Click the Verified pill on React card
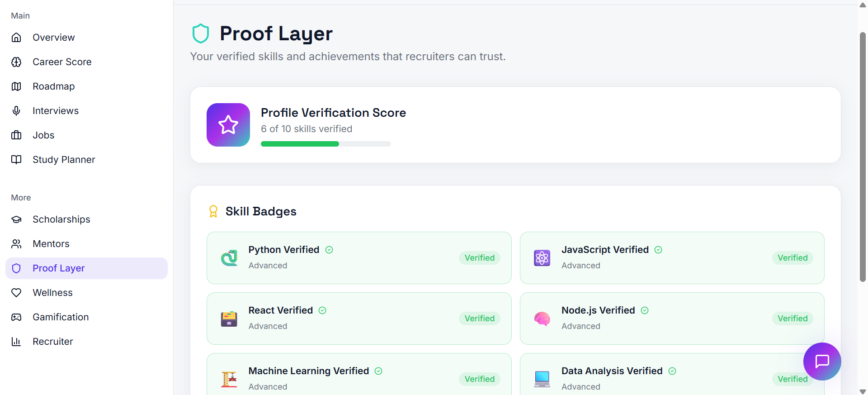This screenshot has height=395, width=868. point(480,319)
